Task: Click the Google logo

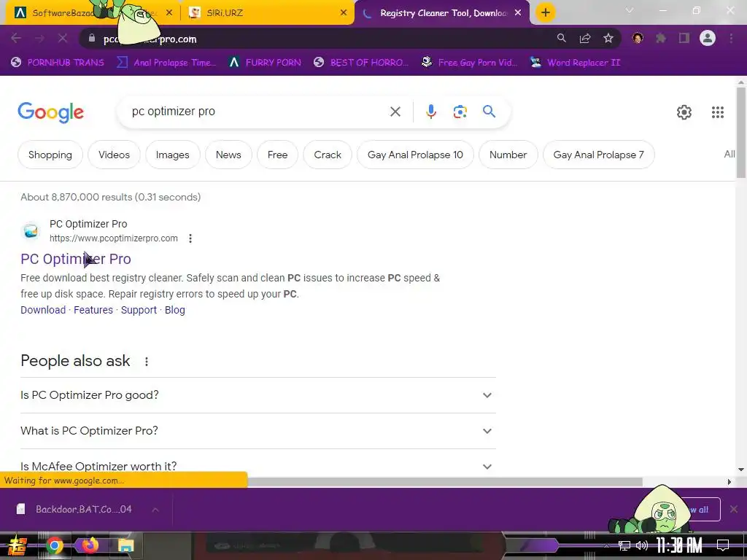Action: tap(50, 112)
